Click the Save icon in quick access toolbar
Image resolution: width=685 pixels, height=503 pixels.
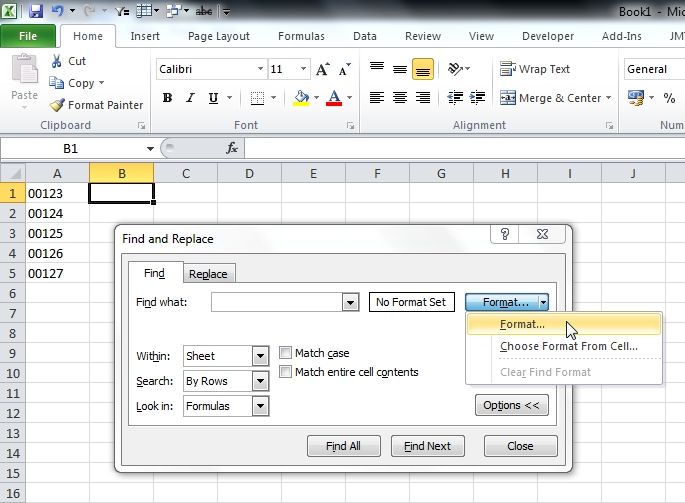pyautogui.click(x=36, y=10)
